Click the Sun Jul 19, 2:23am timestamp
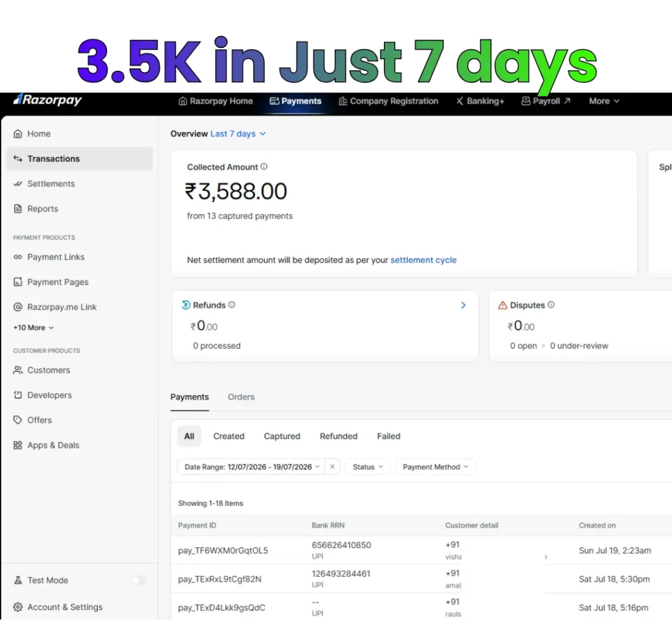 [x=615, y=550]
